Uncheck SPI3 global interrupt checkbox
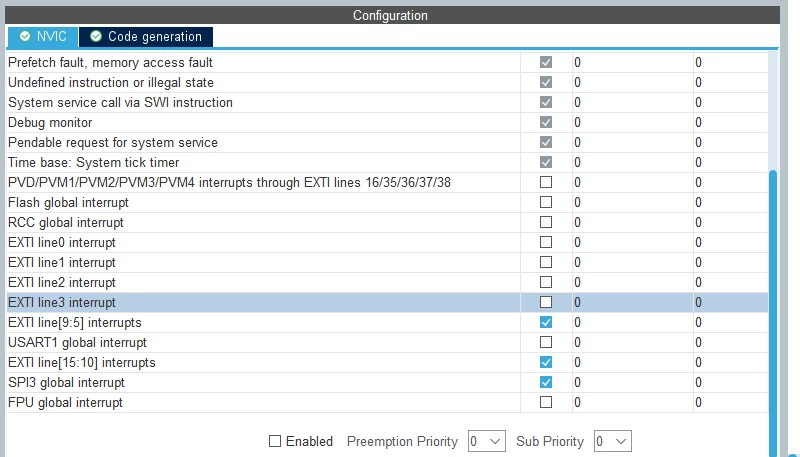The image size is (800, 457). 546,382
